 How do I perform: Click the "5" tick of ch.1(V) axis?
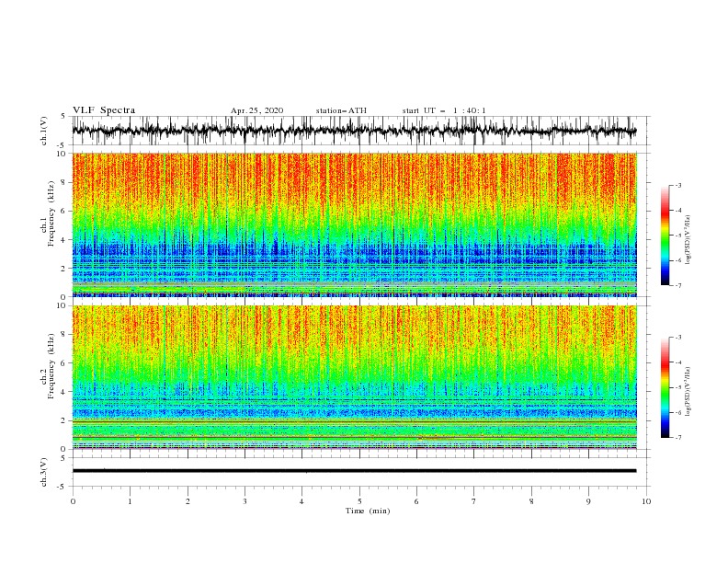pos(65,116)
